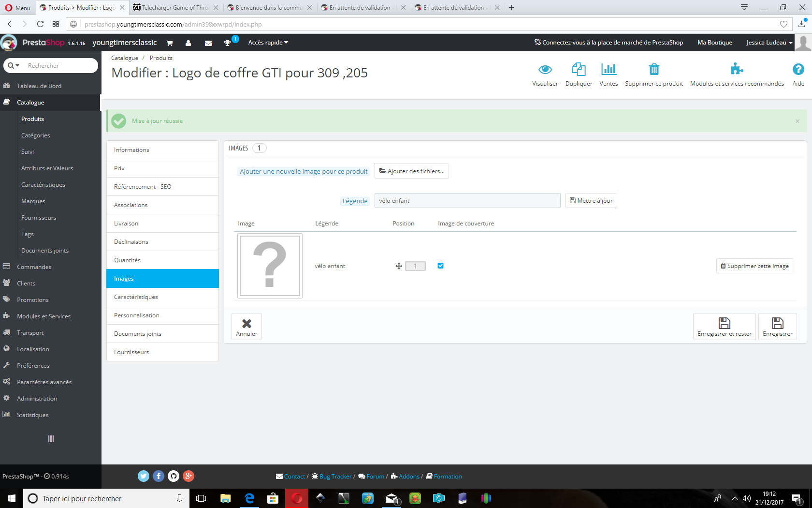This screenshot has width=812, height=508.
Task: Open the Livraison tab
Action: click(162, 224)
